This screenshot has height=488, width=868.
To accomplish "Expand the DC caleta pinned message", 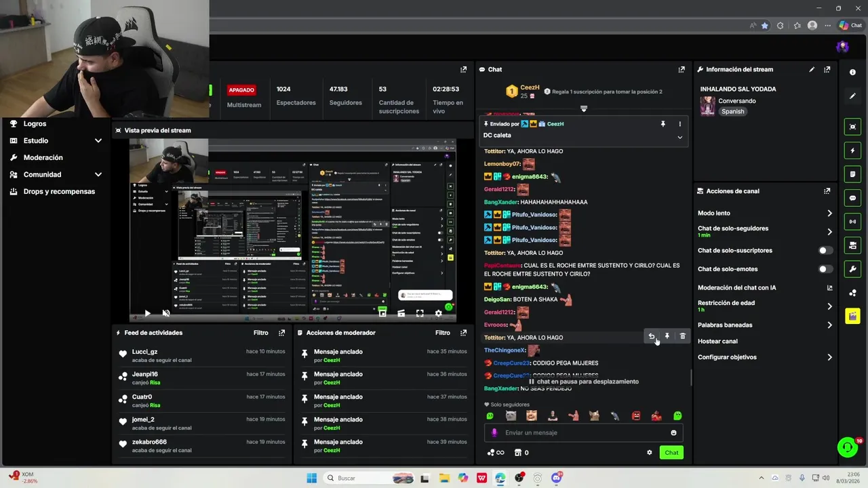I will [679, 137].
